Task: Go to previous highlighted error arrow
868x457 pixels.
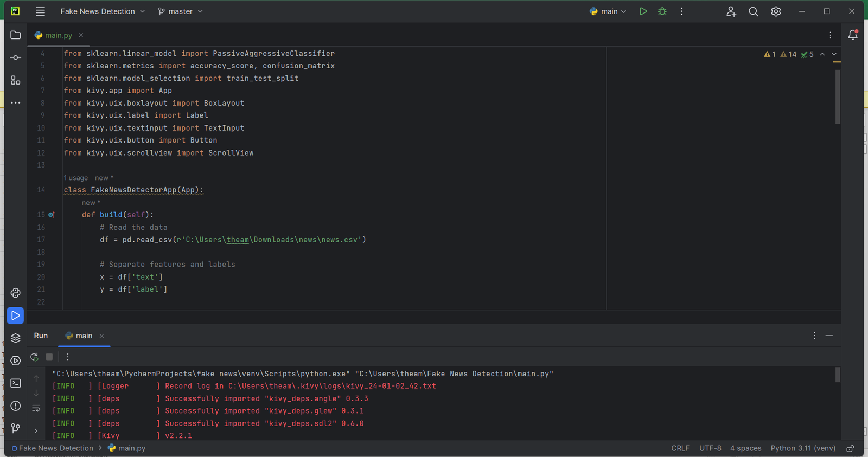Action: 822,54
